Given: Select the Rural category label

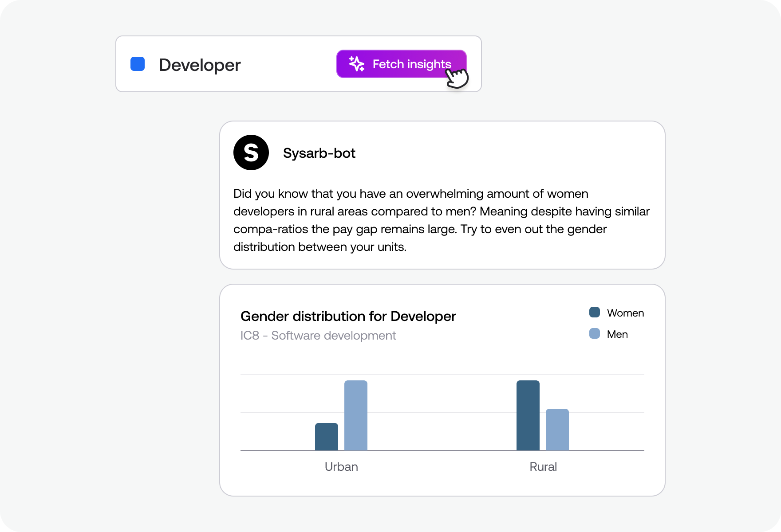Looking at the screenshot, I should pos(543,466).
